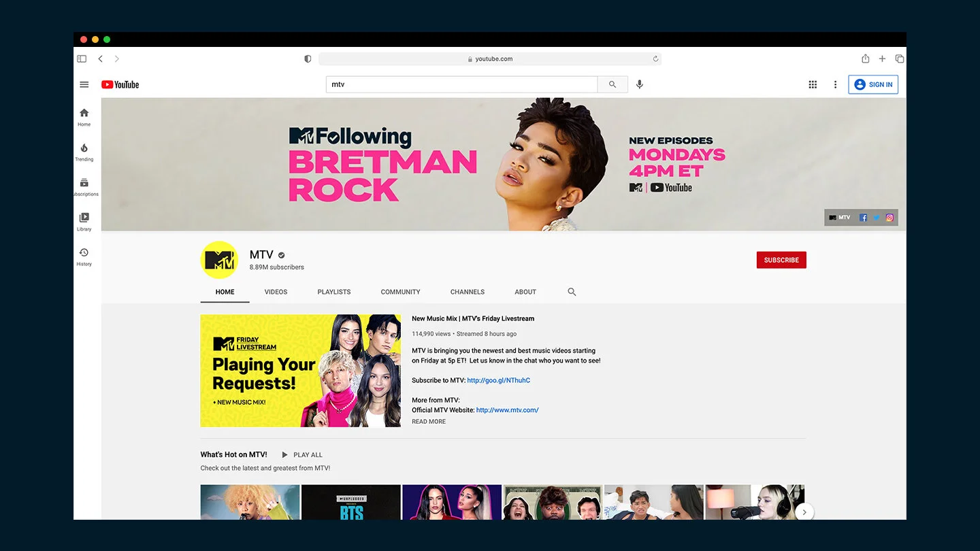Click the search magnifier button
980x551 pixels.
point(612,84)
